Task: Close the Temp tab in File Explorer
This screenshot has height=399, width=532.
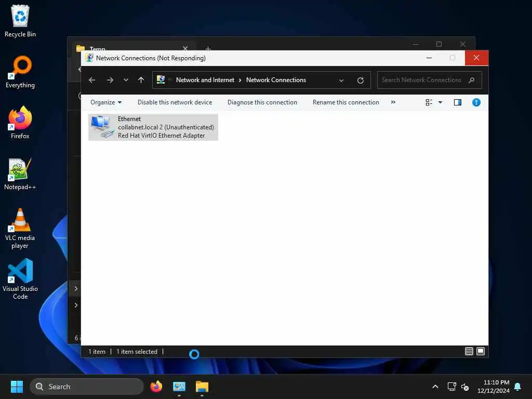Action: 185,48
